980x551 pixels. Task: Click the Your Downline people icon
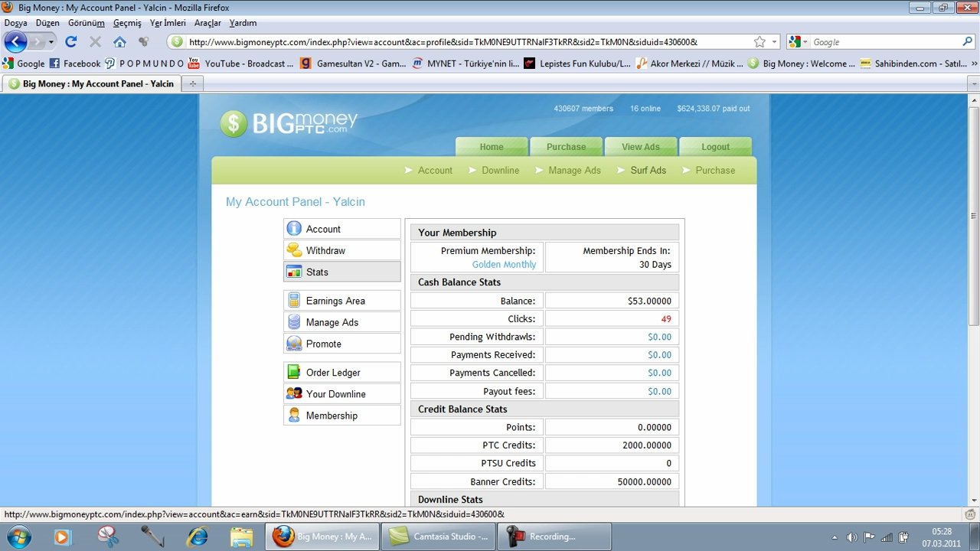click(x=294, y=394)
